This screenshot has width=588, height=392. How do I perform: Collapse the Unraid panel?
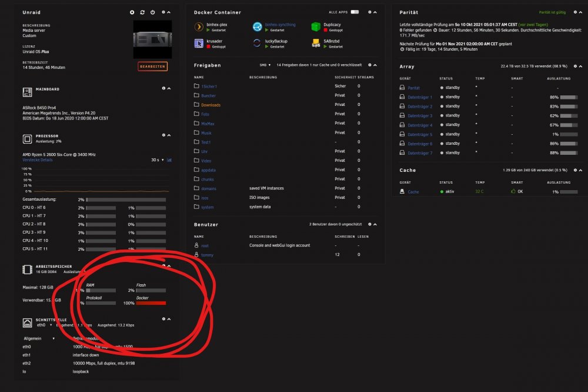pos(169,12)
